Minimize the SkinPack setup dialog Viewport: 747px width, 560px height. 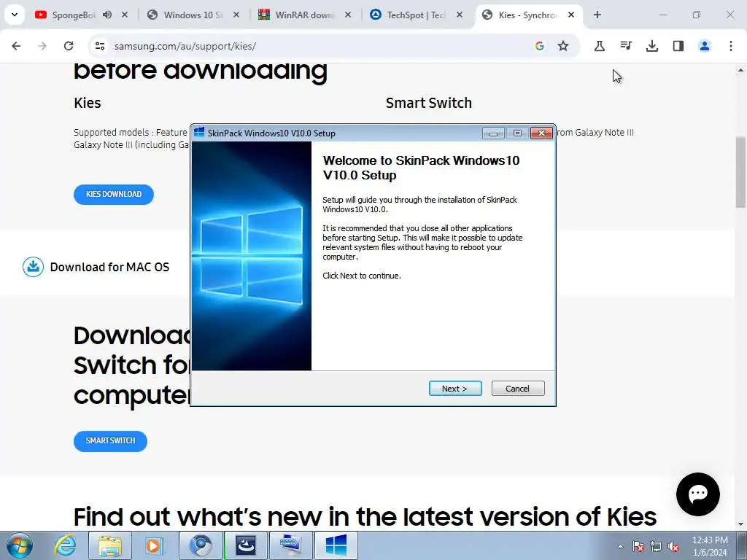[x=493, y=133]
